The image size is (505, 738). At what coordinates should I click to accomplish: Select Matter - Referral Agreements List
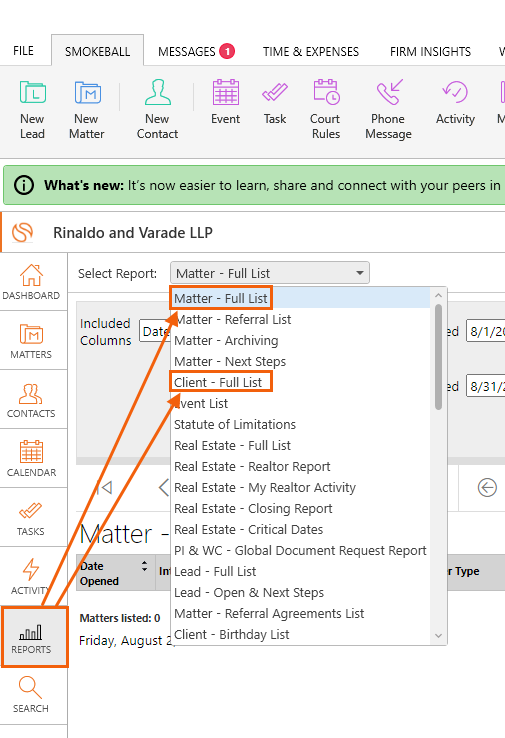click(x=299, y=613)
